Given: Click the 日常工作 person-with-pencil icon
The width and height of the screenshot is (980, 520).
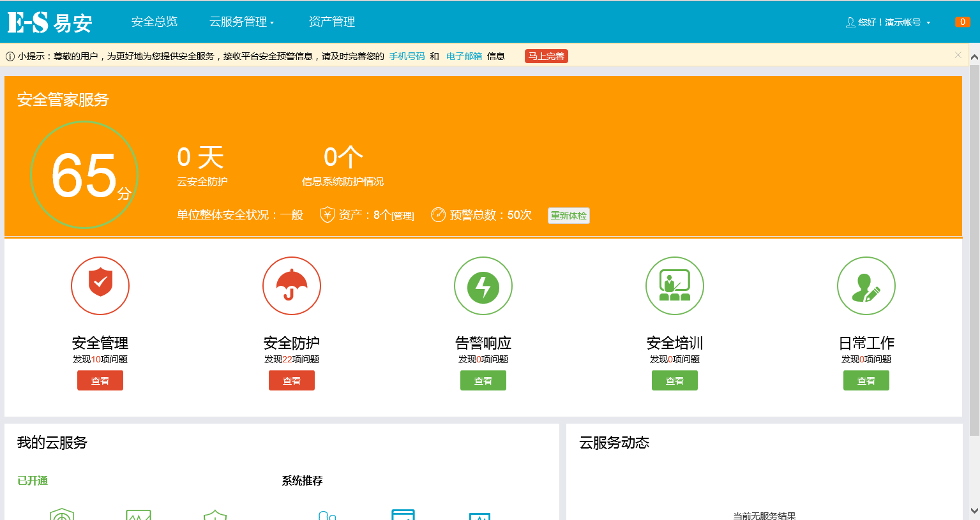Looking at the screenshot, I should (866, 285).
